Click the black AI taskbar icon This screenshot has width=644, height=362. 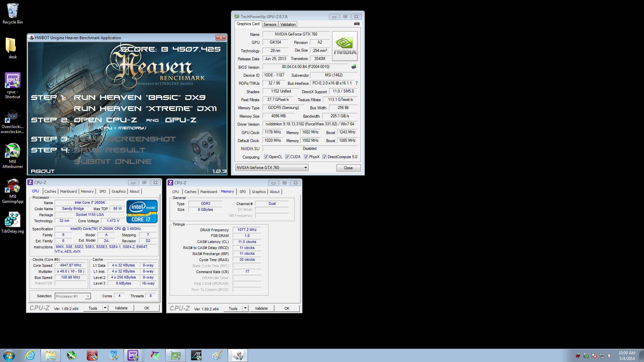(x=196, y=355)
